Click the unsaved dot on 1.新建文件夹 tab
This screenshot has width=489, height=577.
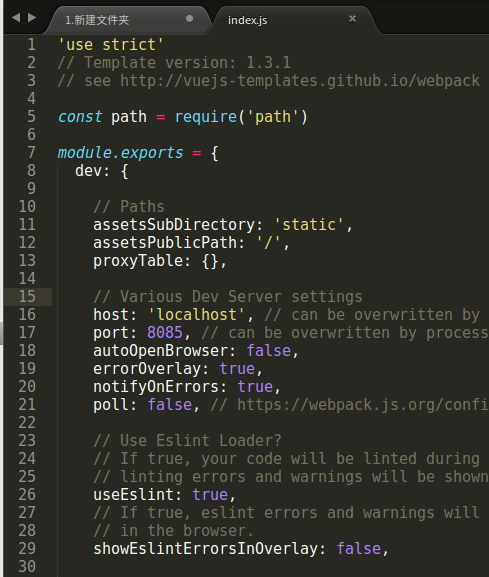(189, 18)
